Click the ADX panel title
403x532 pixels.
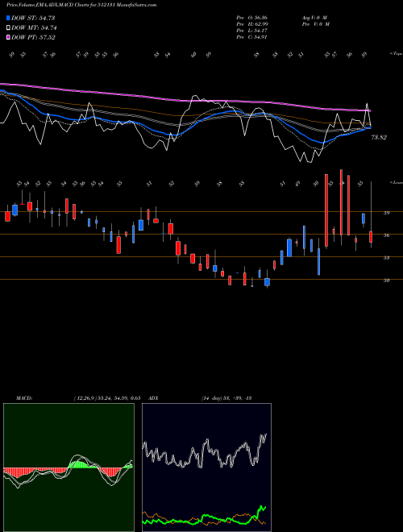pyautogui.click(x=153, y=398)
